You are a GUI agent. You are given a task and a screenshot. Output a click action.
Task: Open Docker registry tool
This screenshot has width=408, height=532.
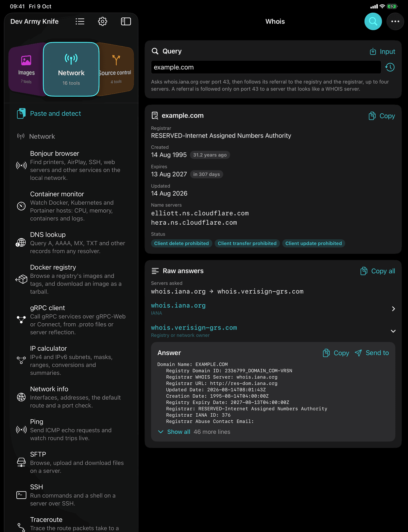(71, 279)
